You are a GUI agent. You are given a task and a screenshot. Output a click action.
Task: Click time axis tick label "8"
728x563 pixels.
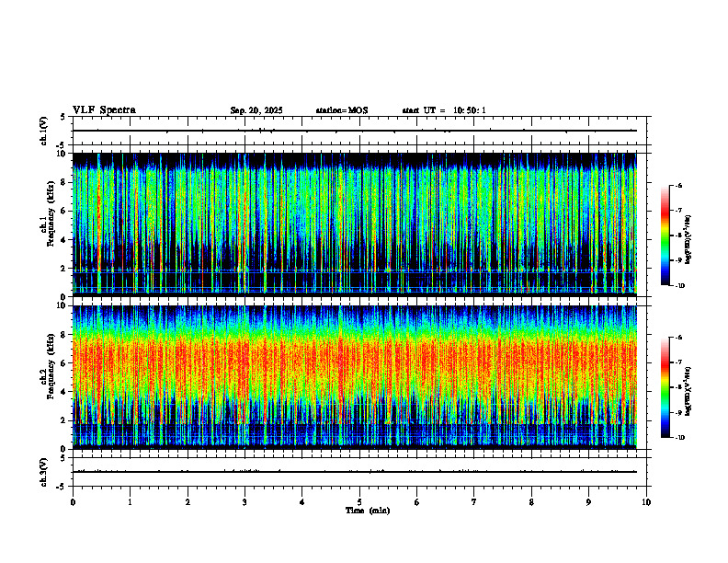pyautogui.click(x=531, y=502)
